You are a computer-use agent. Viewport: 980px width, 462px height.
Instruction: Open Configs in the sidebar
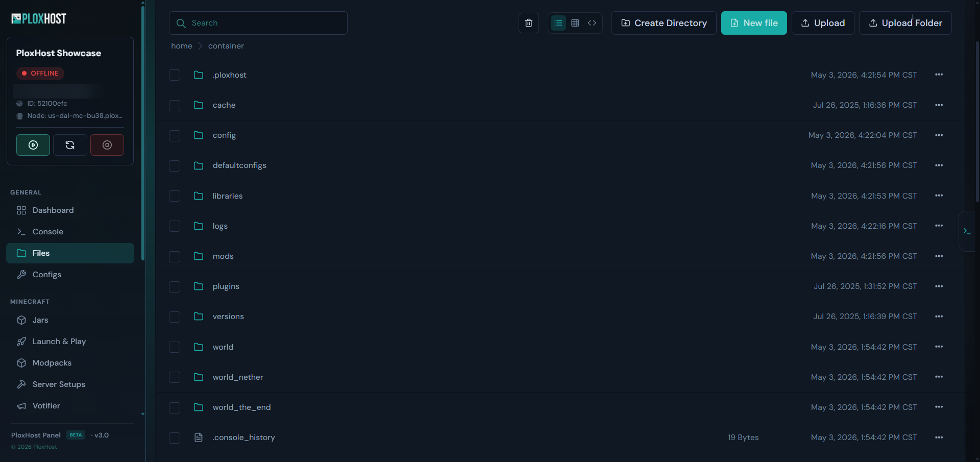click(70, 275)
